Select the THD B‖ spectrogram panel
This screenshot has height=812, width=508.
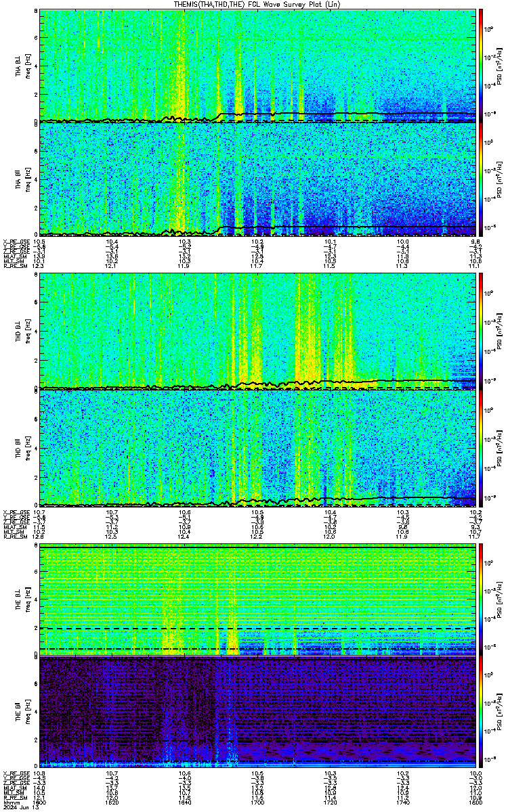pyautogui.click(x=257, y=448)
